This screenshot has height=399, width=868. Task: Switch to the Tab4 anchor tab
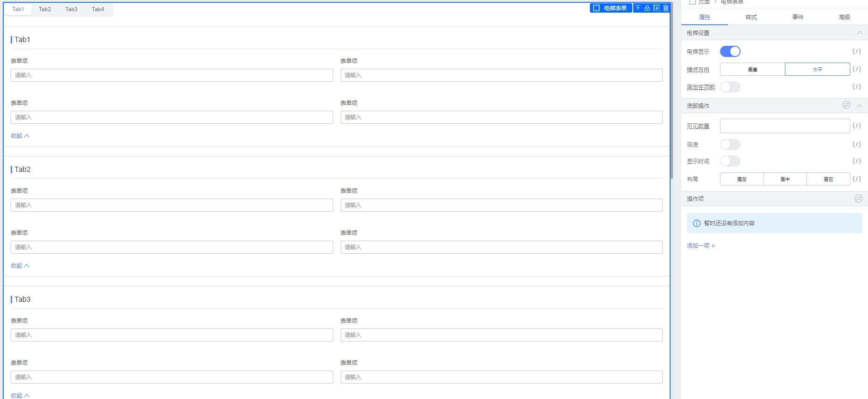98,9
